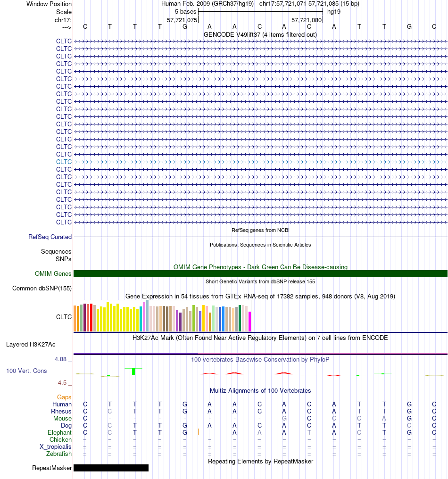Click the magenta last bar in GTEx chart
This screenshot has width=448, height=479.
point(249,322)
